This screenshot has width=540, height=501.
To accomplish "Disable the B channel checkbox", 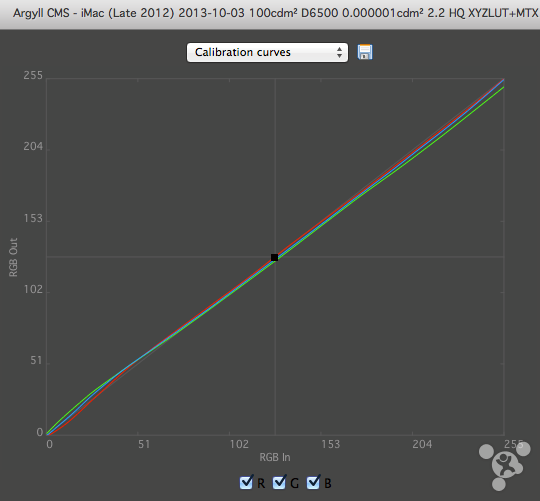I will [313, 482].
